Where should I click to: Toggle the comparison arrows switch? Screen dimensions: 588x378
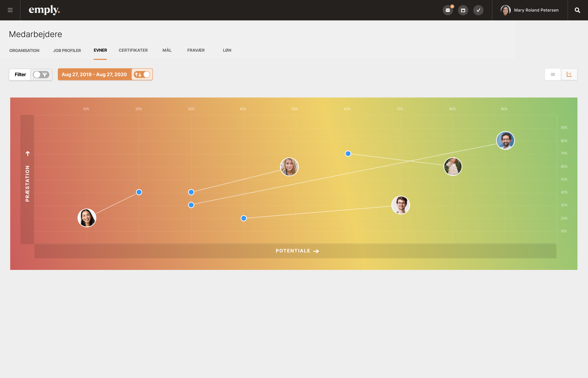coord(142,74)
